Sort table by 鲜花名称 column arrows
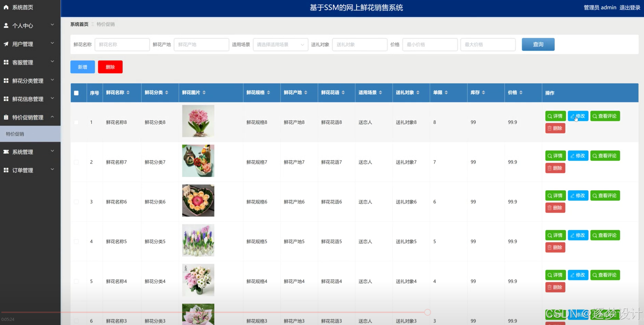 pos(128,92)
